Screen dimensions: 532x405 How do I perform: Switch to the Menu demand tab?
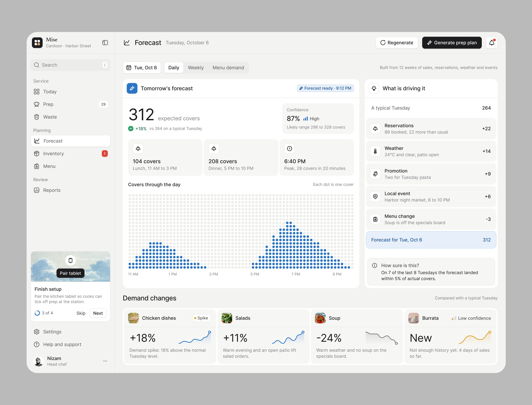pyautogui.click(x=228, y=68)
